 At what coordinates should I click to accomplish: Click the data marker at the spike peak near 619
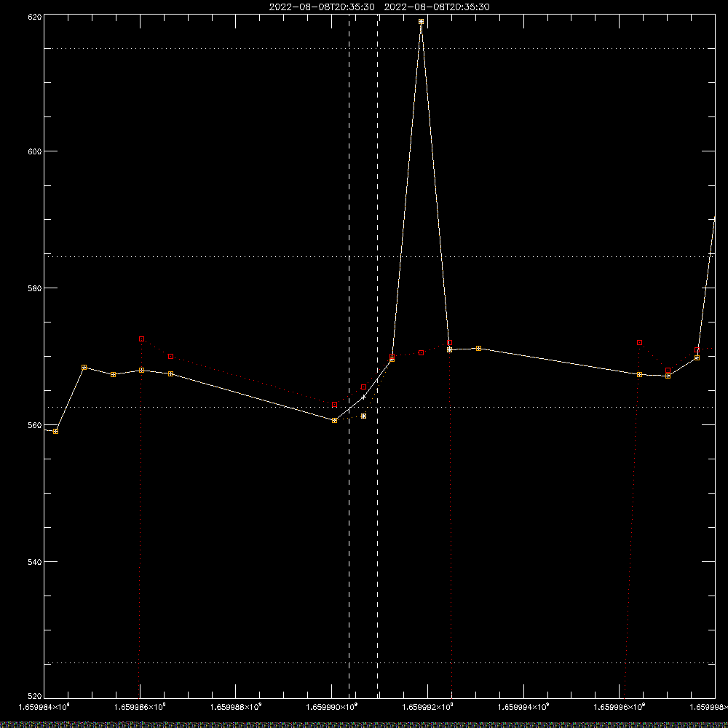pos(421,22)
